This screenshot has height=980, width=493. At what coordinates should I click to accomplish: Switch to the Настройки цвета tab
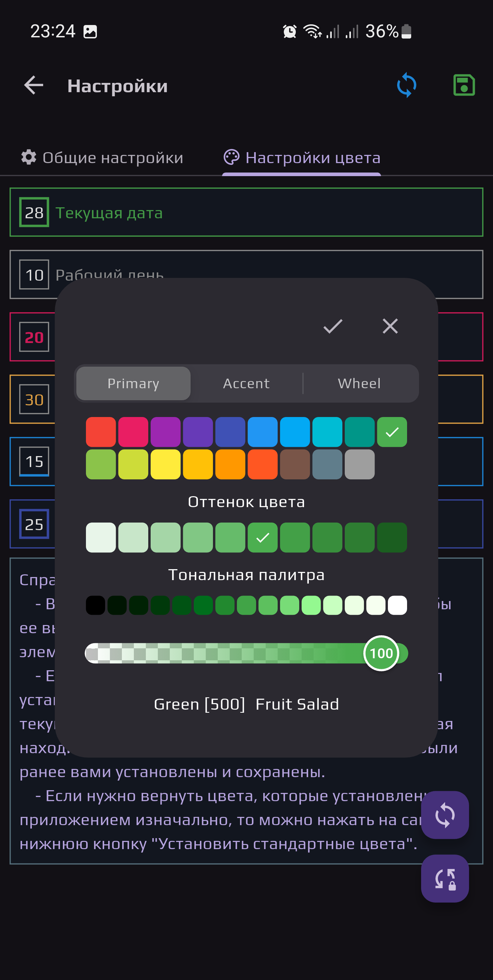[x=302, y=158]
